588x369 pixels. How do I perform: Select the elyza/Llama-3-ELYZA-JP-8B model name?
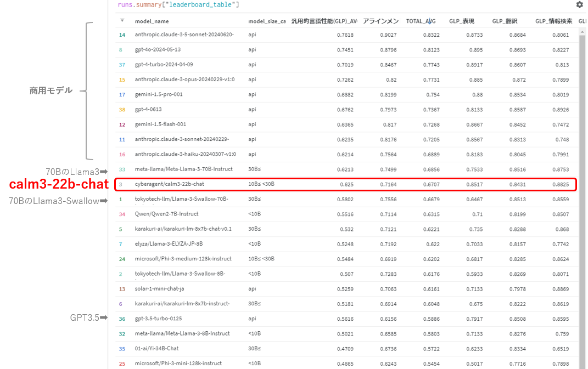coord(169,244)
